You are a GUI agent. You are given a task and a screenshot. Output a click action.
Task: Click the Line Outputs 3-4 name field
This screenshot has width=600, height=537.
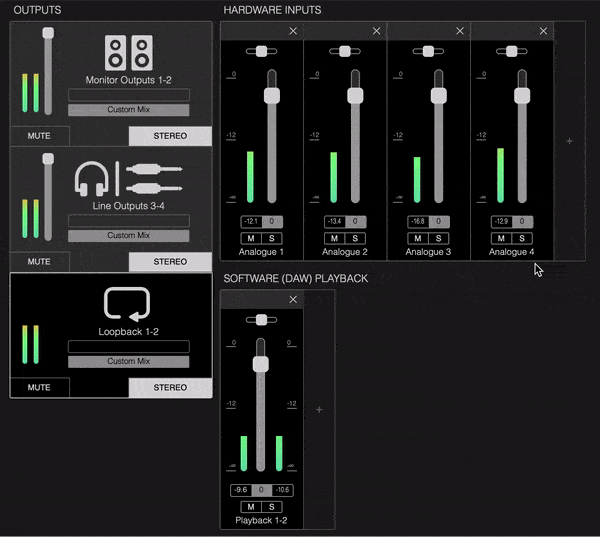click(129, 220)
